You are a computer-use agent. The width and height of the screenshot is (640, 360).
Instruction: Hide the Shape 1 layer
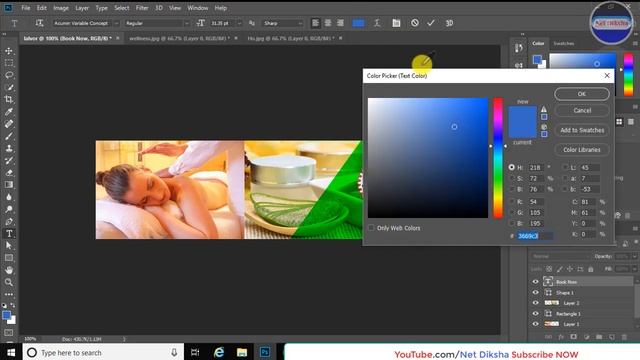pos(536,292)
